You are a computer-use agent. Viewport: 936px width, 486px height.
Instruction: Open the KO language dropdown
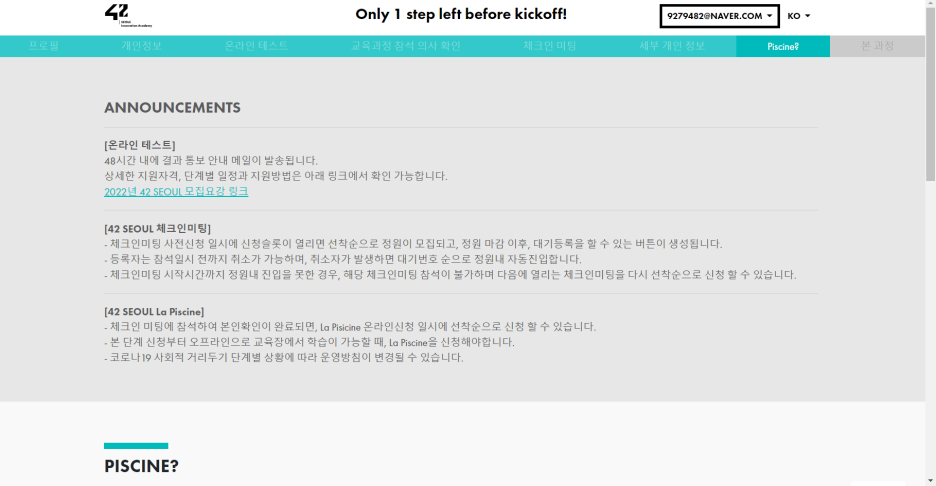click(798, 16)
